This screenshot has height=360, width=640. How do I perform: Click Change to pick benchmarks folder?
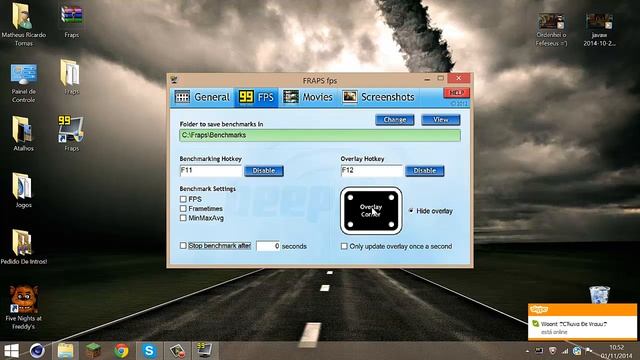pos(395,120)
